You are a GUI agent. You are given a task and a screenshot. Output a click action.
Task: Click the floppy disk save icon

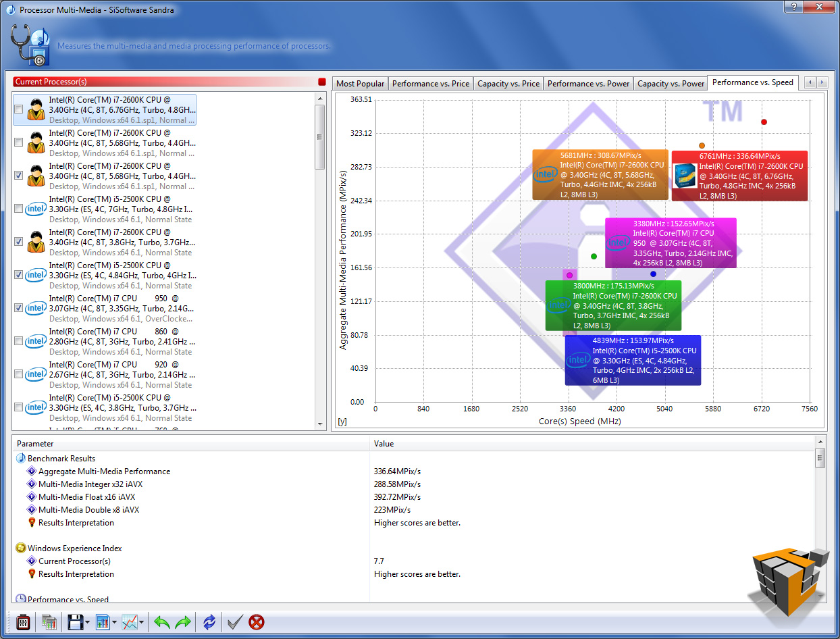75,622
